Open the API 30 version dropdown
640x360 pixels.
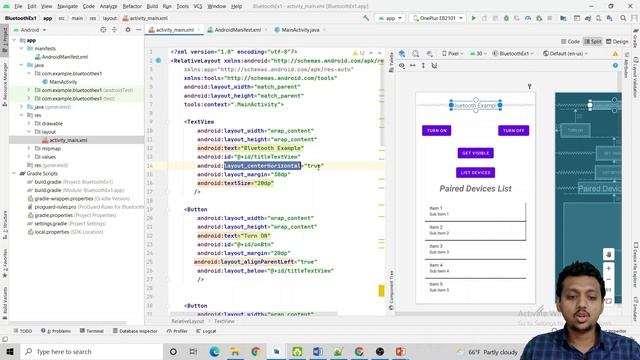478,53
